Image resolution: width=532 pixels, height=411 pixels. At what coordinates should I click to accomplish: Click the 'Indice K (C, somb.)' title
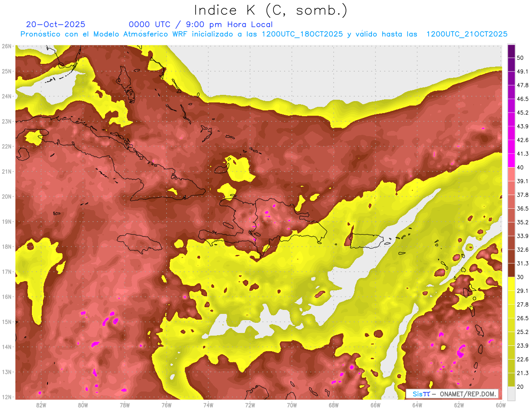(270, 10)
